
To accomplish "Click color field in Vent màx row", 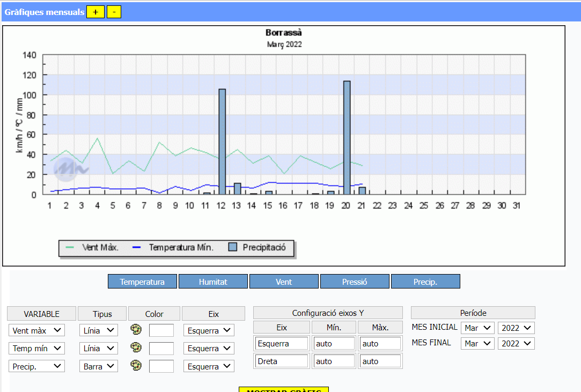I will pos(161,330).
